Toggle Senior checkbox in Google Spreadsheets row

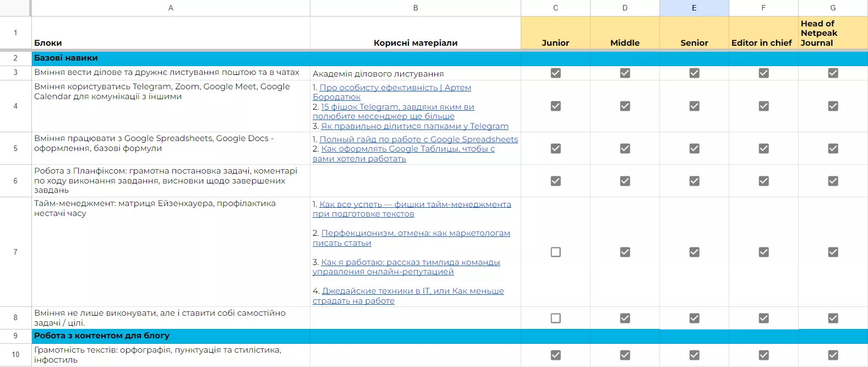click(694, 148)
